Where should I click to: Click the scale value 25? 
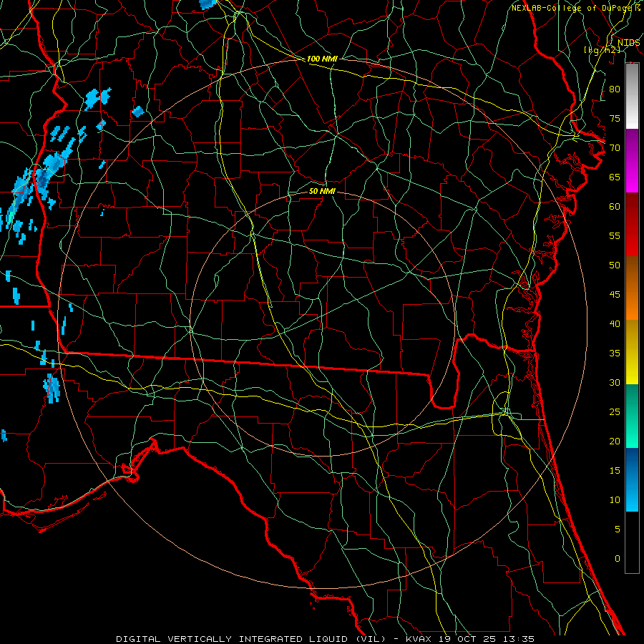pos(615,412)
